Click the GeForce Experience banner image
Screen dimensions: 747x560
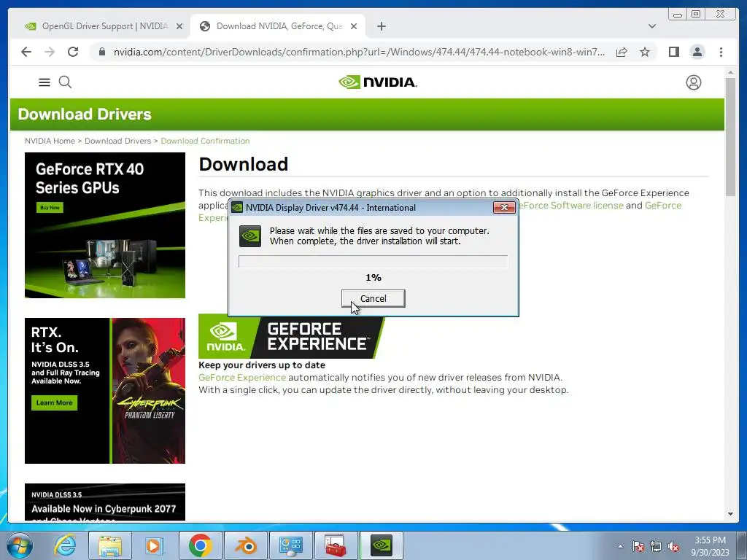291,336
